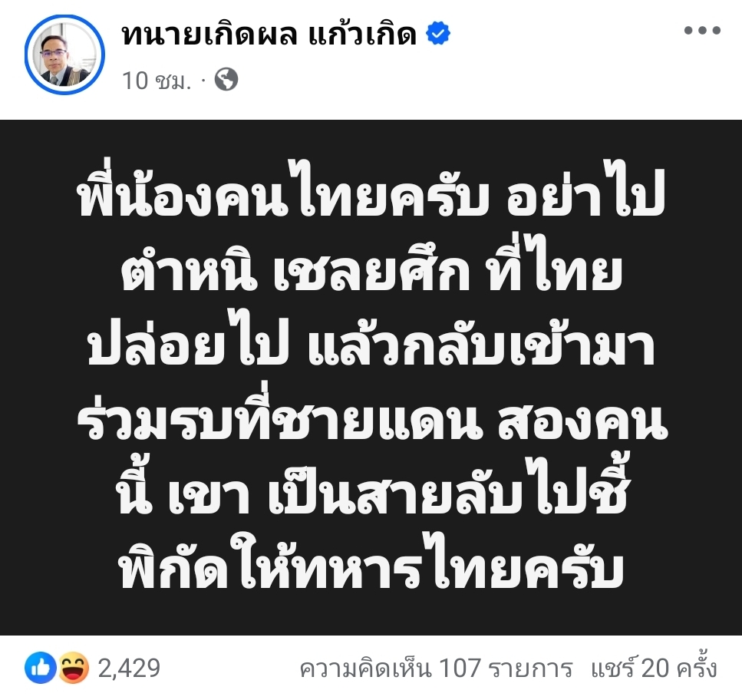The image size is (742, 700).
Task: Open the post timestamp 10 ชม.
Action: pyautogui.click(x=157, y=81)
